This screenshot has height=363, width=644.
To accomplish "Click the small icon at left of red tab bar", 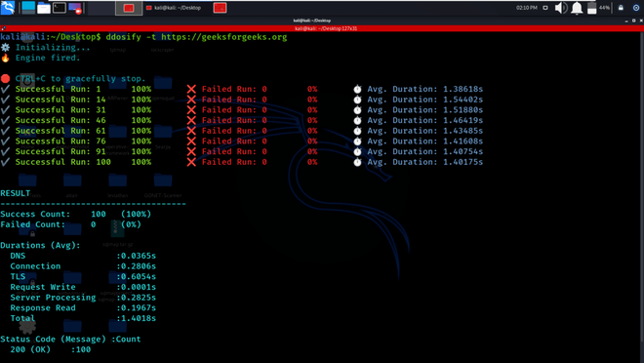I will pos(3,28).
